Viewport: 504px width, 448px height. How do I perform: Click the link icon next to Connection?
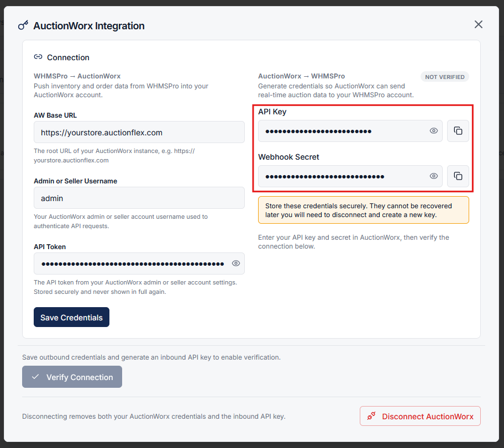[x=38, y=57]
